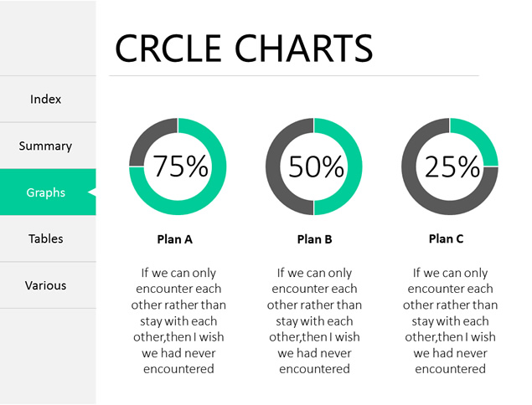
Task: Select the 50% percentage label
Action: tap(316, 167)
